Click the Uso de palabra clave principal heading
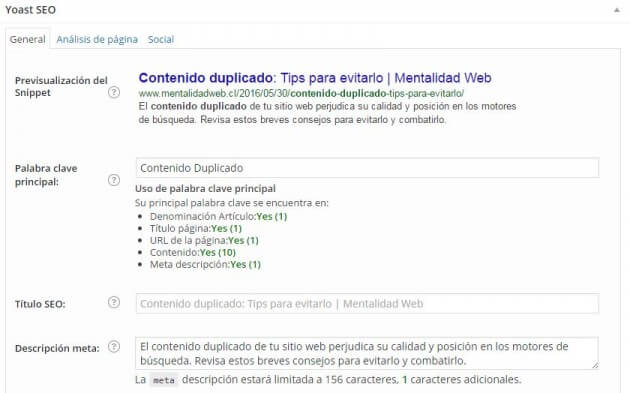 pos(205,188)
